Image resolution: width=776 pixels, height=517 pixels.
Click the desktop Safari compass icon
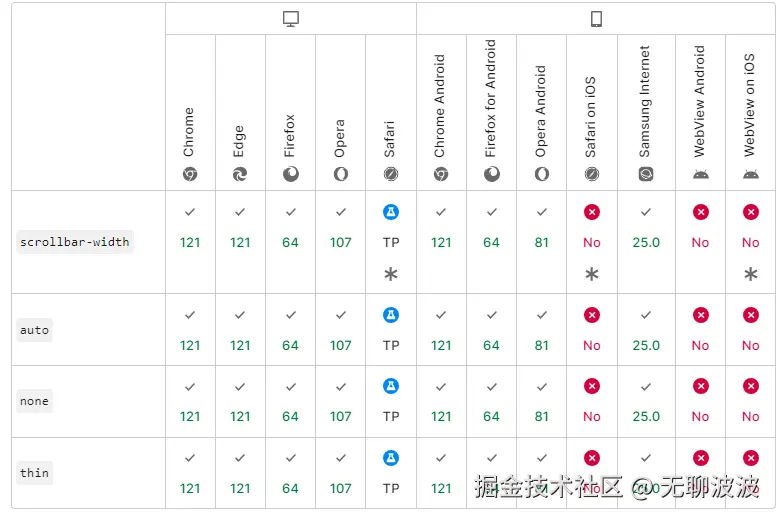point(391,174)
